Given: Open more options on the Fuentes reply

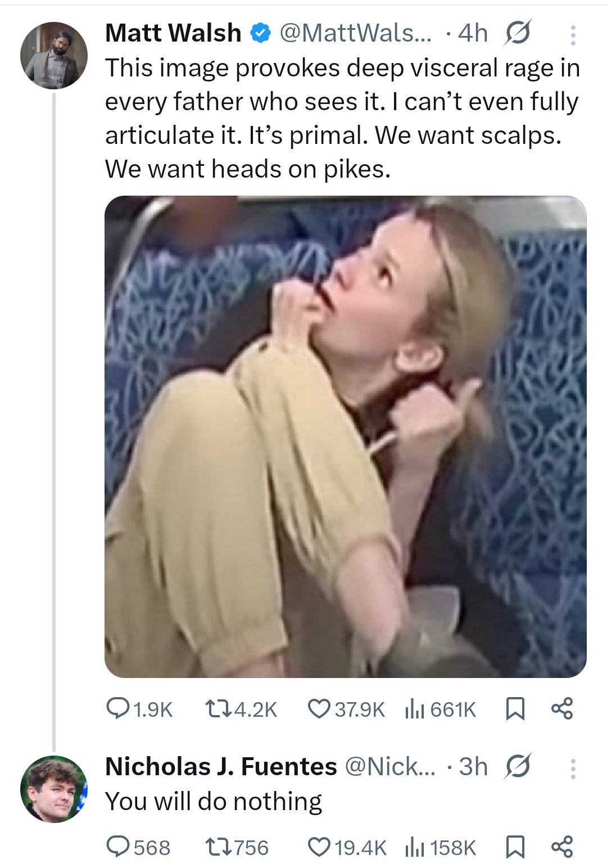Looking at the screenshot, I should [573, 768].
